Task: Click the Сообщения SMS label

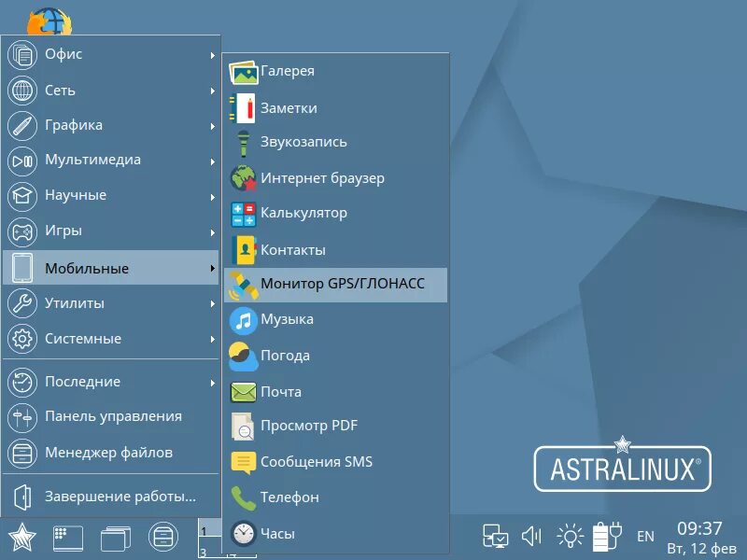Action: 317,462
